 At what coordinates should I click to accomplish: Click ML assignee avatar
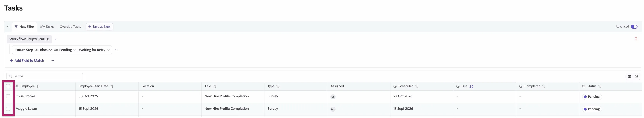(x=333, y=109)
